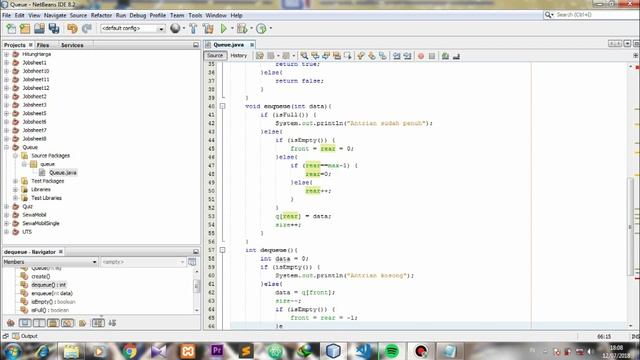Screen dimensions: 640x360
Task: Collapse the Queue project node
Action: tap(7, 147)
